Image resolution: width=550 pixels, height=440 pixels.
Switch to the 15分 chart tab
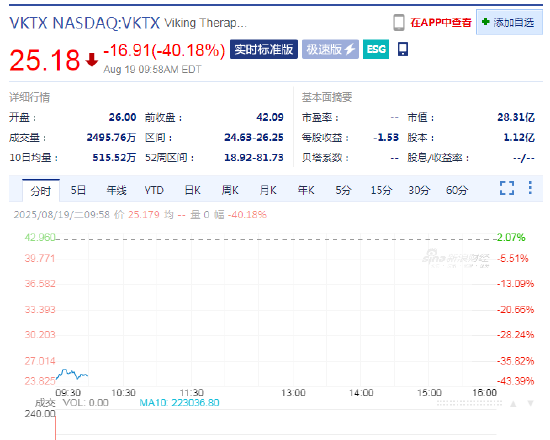point(382,190)
